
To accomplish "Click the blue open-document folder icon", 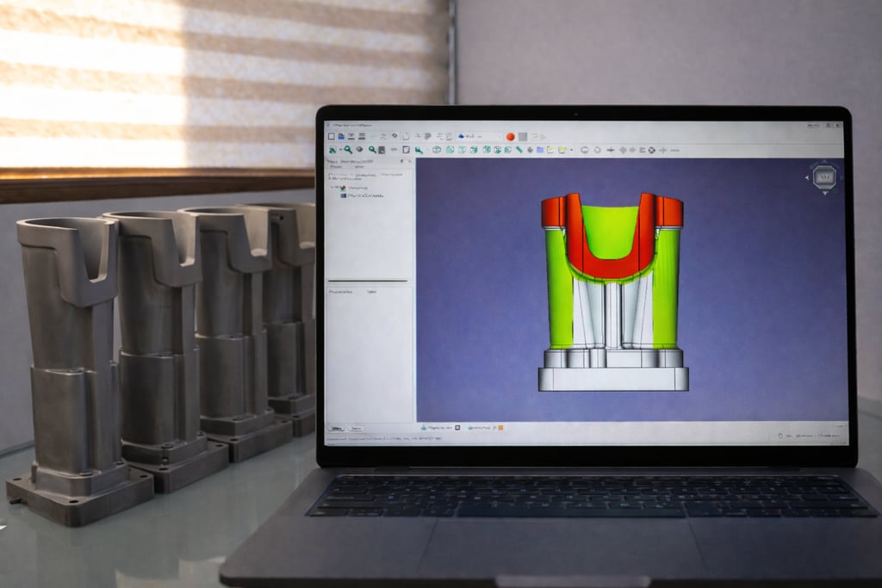I will click(341, 137).
